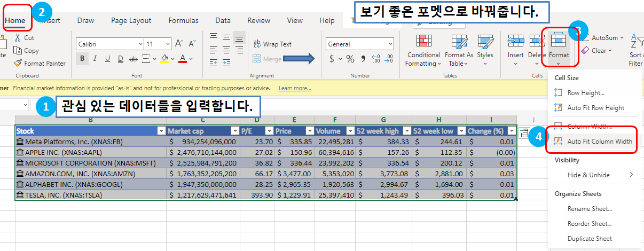The image size is (644, 251).
Task: Click the Decrease Indent icon
Action: 214,62
